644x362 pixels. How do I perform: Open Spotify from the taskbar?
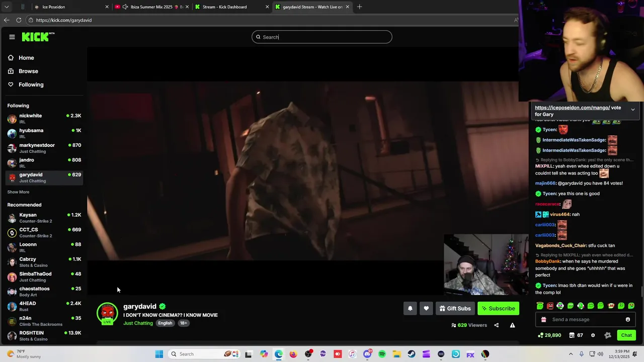point(382,354)
